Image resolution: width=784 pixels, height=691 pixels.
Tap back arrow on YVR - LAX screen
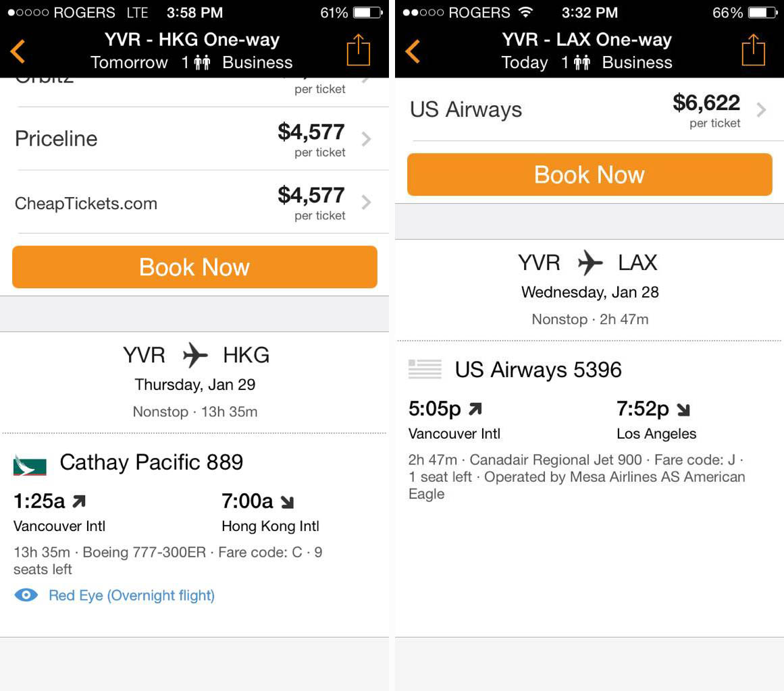[413, 51]
